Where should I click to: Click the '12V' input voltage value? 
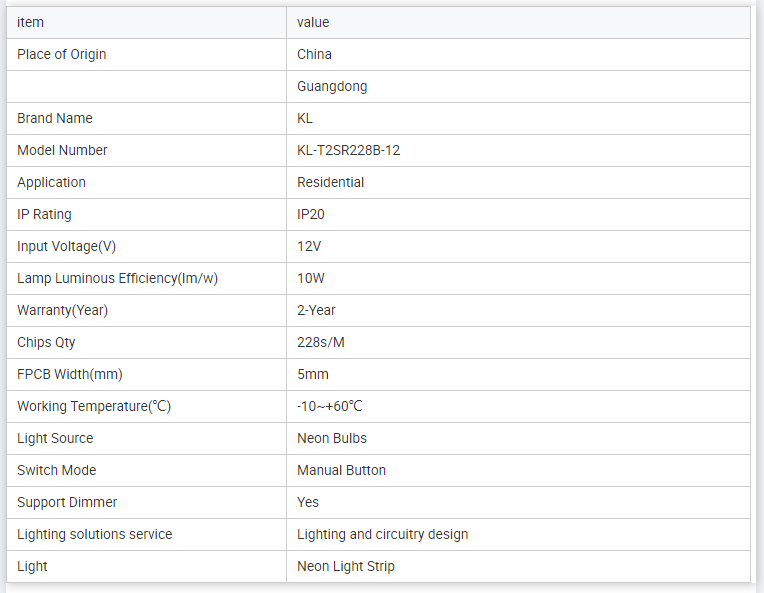click(x=309, y=246)
